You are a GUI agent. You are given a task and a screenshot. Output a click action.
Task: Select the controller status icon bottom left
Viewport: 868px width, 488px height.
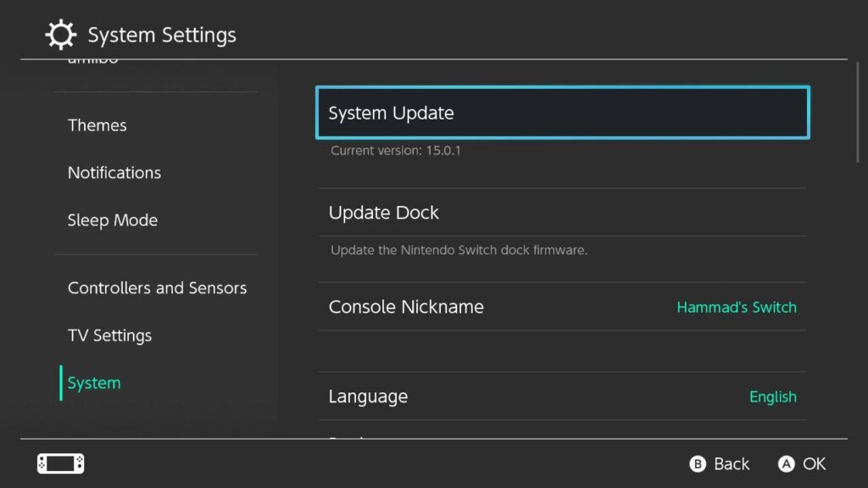[x=59, y=463]
